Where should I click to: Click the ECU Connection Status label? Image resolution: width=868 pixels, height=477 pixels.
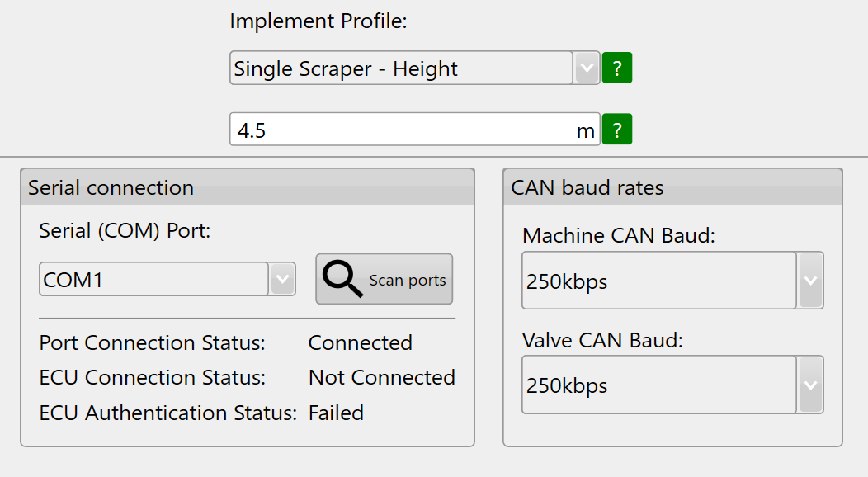(x=153, y=377)
